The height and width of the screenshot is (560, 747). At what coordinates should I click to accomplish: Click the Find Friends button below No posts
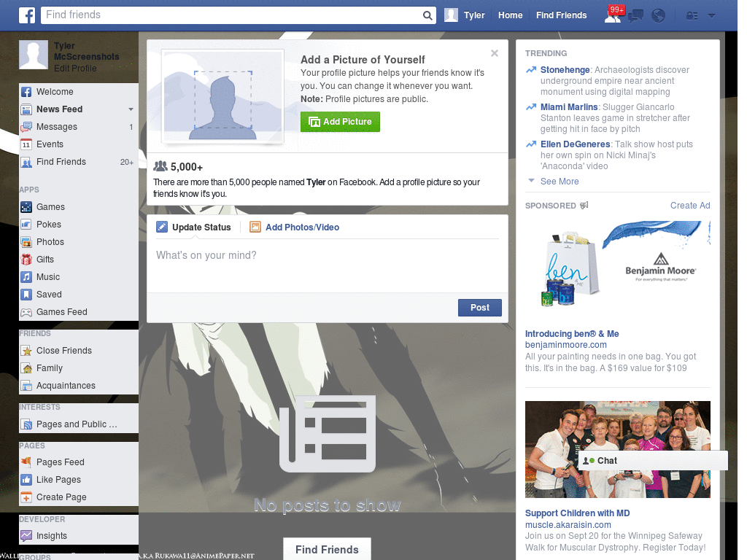[x=328, y=550]
